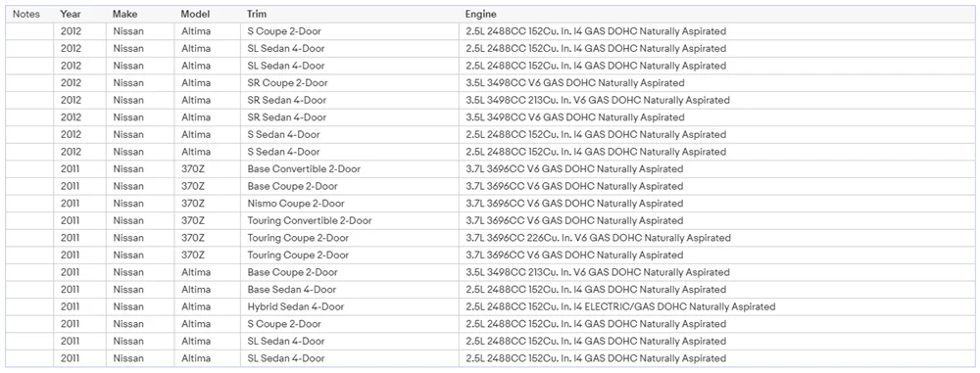Click the Year column header
980x373 pixels.
[80, 15]
